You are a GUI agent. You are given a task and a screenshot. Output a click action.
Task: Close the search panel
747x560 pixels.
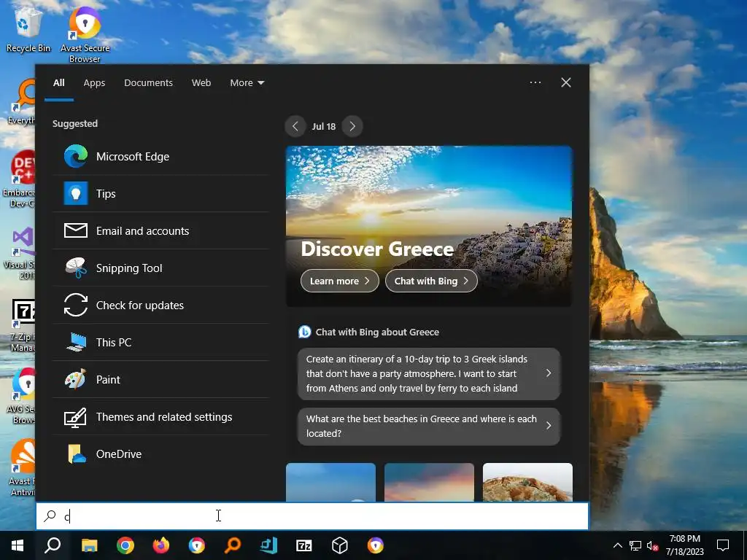566,82
